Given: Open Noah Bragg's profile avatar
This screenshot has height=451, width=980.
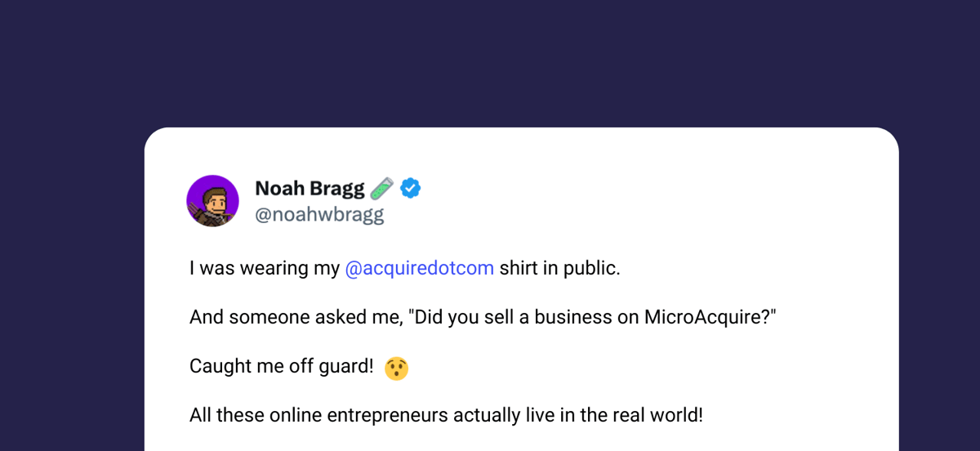Looking at the screenshot, I should point(212,201).
